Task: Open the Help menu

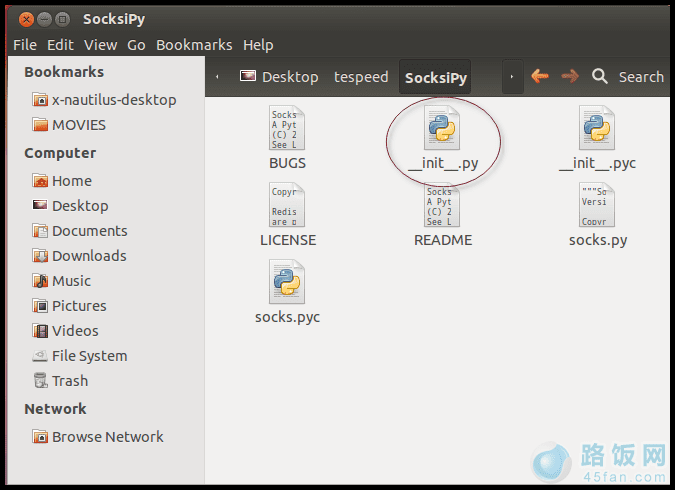Action: (x=258, y=45)
